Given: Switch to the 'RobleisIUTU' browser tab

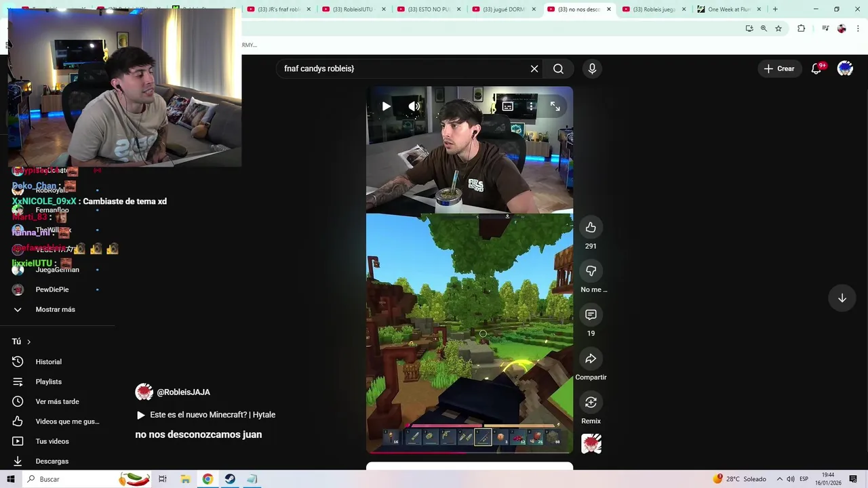Looking at the screenshot, I should coord(354,9).
